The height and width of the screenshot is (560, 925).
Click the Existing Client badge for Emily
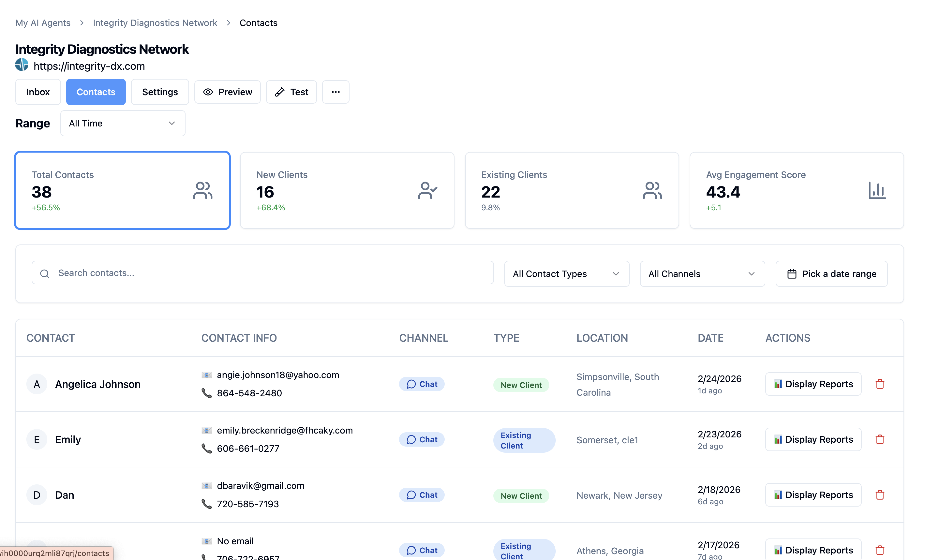pos(524,440)
